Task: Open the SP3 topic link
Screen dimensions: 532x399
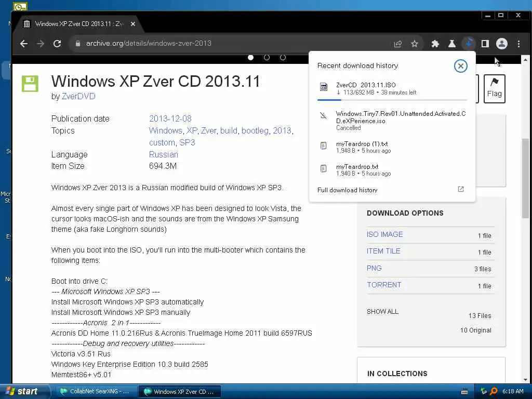Action: [x=187, y=142]
